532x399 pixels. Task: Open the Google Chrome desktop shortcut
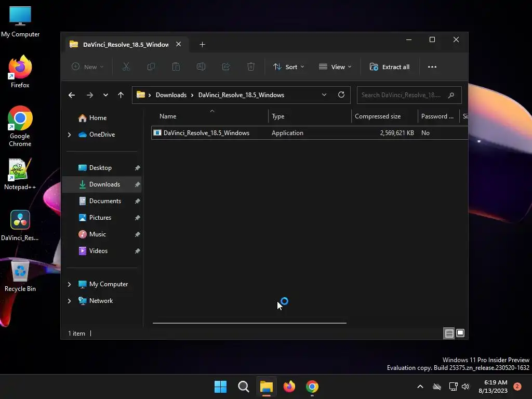[x=20, y=126]
